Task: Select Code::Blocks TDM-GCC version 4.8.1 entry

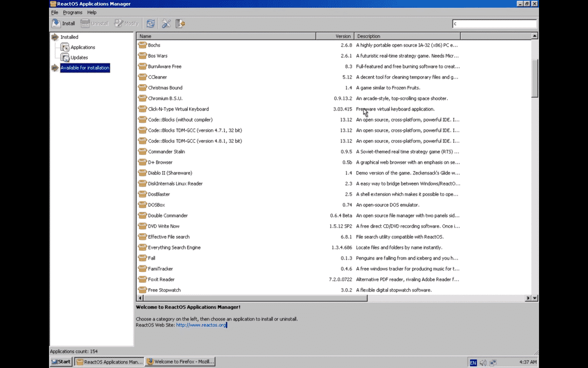Action: (195, 141)
